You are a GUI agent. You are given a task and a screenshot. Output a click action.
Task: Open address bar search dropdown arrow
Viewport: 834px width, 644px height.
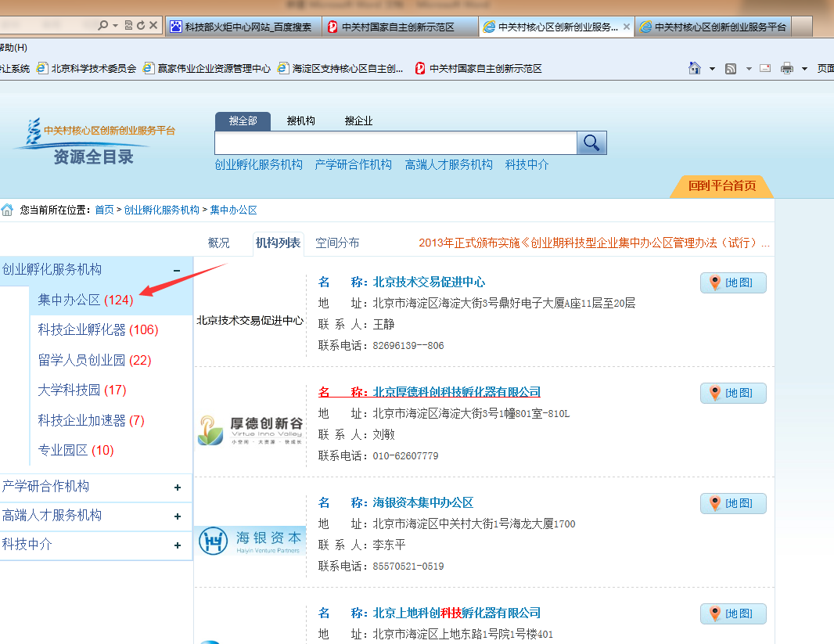pos(116,25)
